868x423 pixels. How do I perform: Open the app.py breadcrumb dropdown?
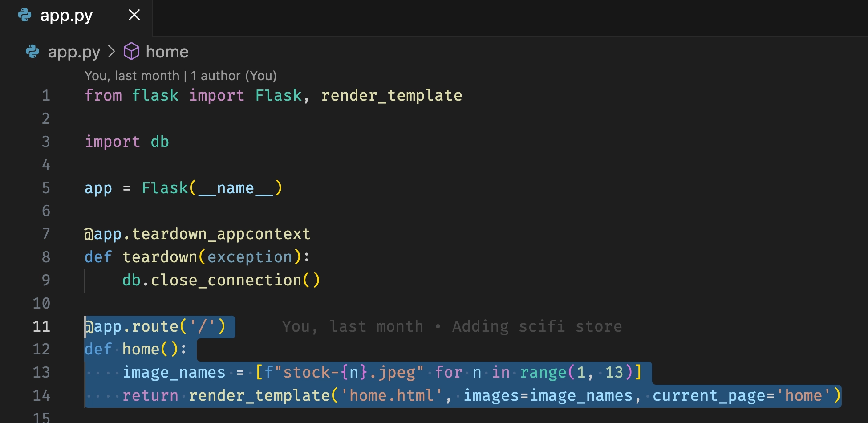coord(74,52)
